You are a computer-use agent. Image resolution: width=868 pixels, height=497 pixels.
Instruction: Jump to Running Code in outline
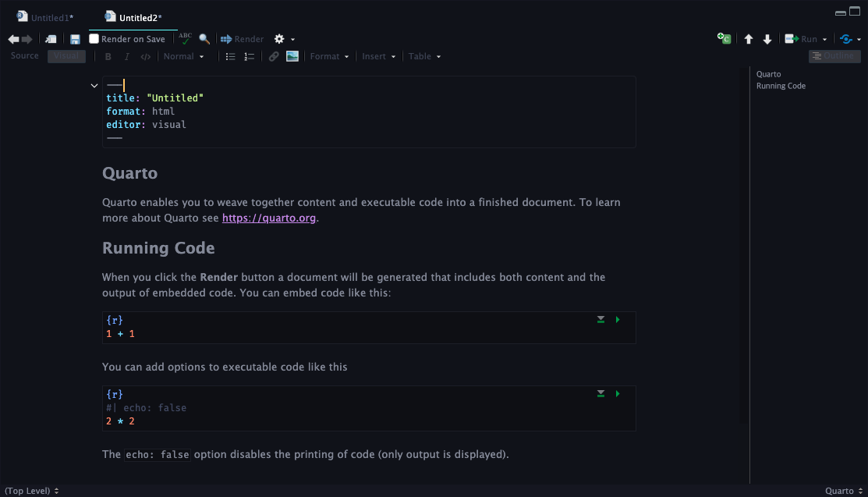click(781, 86)
